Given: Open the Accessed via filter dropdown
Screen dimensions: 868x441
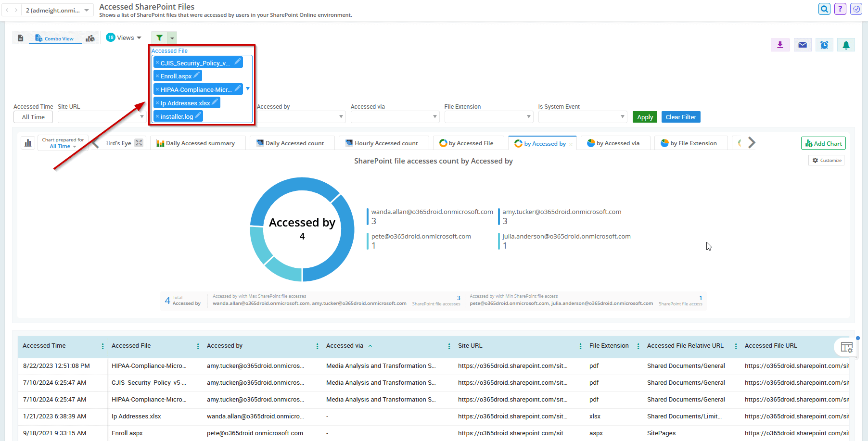Looking at the screenshot, I should 395,117.
